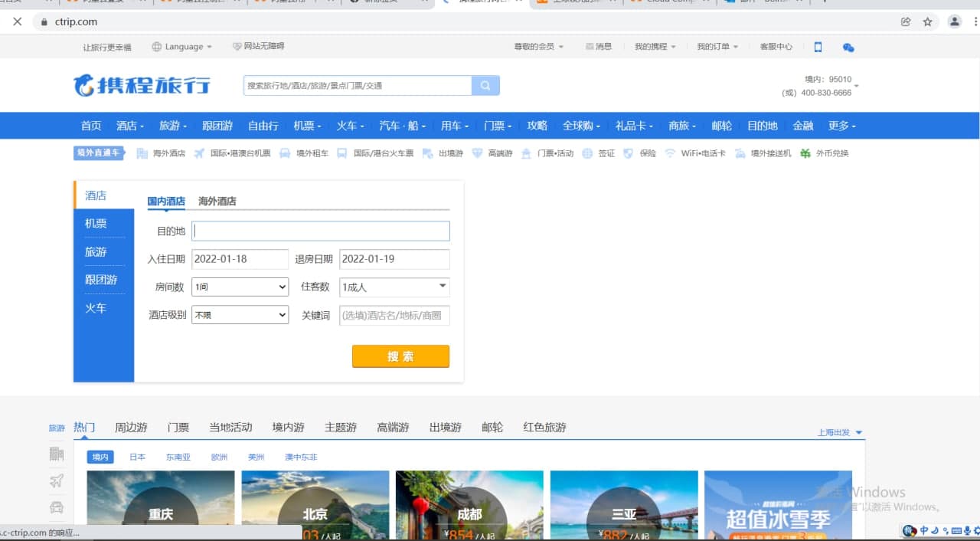
Task: Expand the 更多 nav menu
Action: pyautogui.click(x=842, y=126)
